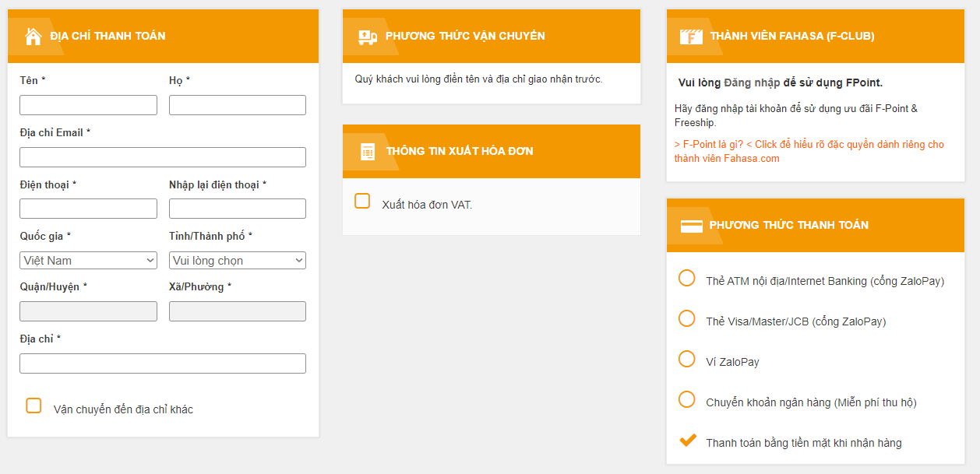The width and height of the screenshot is (980, 474).
Task: Expand the Tỉnh/Thành phố dropdown
Action: [x=237, y=261]
